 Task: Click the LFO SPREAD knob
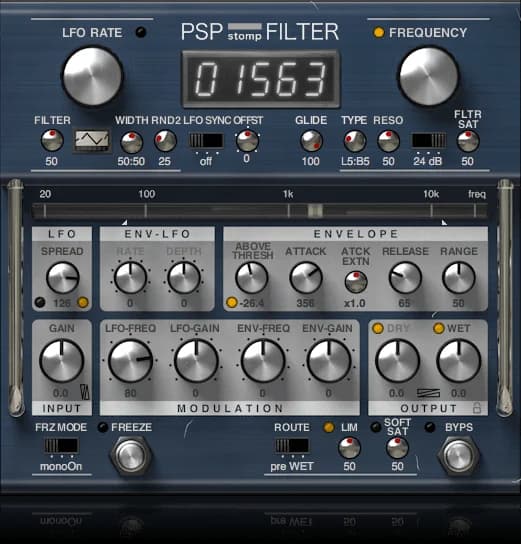(x=63, y=278)
